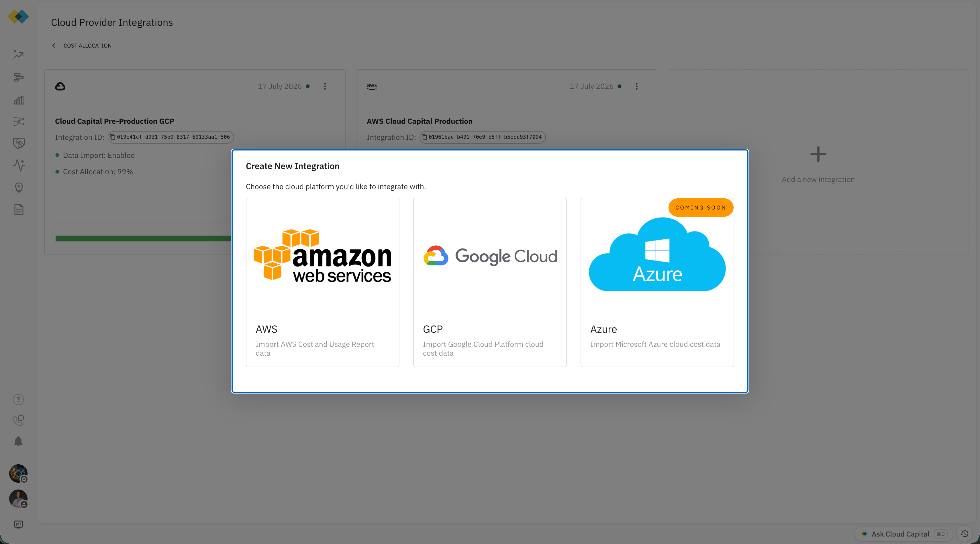Open the pulse activity sidebar icon
This screenshot has height=544, width=980.
coord(18,165)
